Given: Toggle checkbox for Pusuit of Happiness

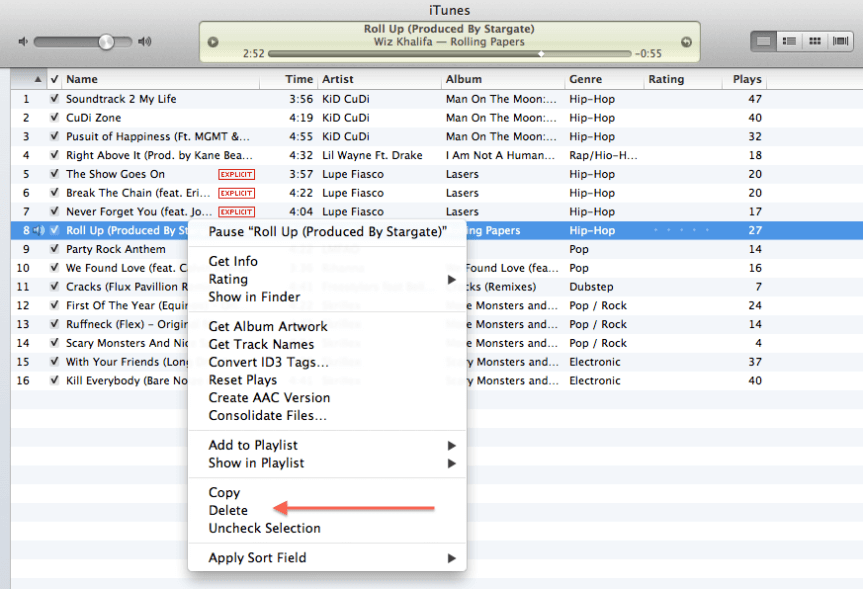Looking at the screenshot, I should [x=54, y=136].
